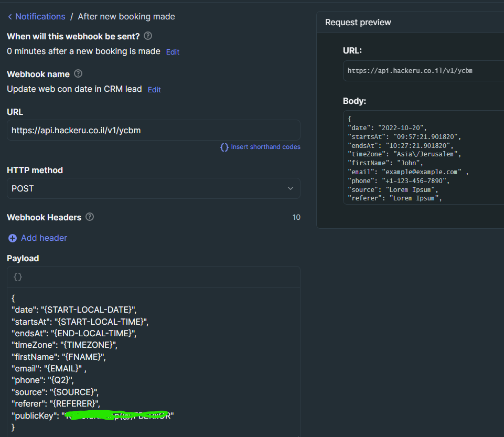Click help icon beside 'When will this webhook be sent?'
The image size is (504, 437).
coord(148,36)
